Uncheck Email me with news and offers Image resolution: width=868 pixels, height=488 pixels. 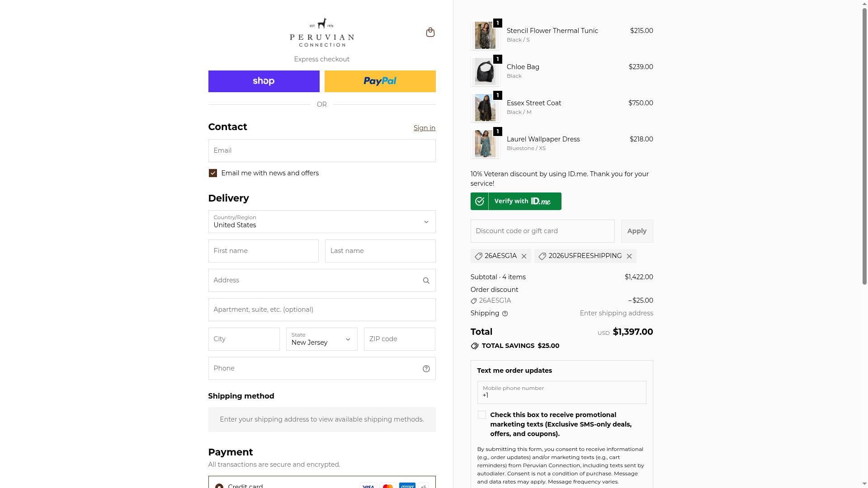tap(213, 174)
